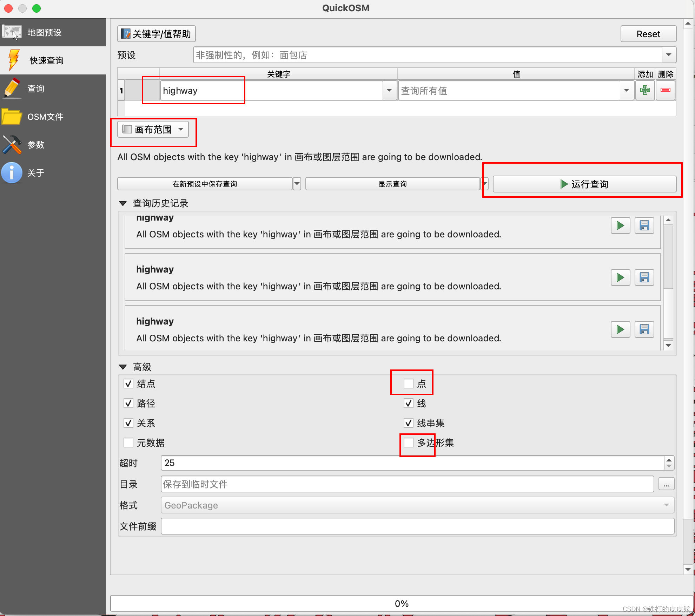Click the 查询所有值 value field
695x616 pixels.
509,91
